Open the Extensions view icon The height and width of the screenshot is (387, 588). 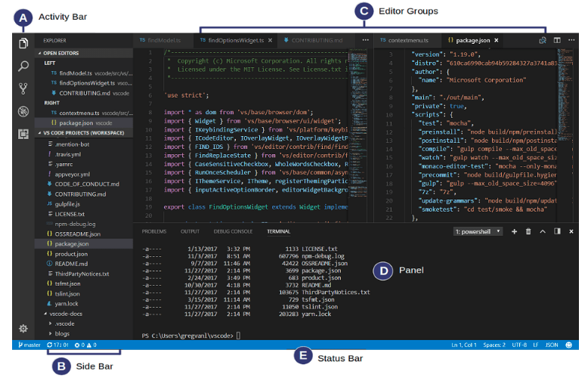click(x=23, y=134)
